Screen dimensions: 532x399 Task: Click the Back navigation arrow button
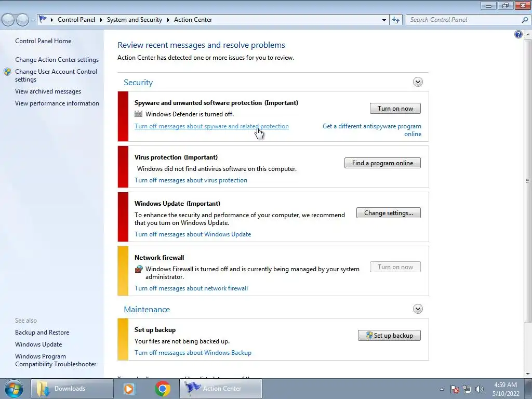click(8, 20)
